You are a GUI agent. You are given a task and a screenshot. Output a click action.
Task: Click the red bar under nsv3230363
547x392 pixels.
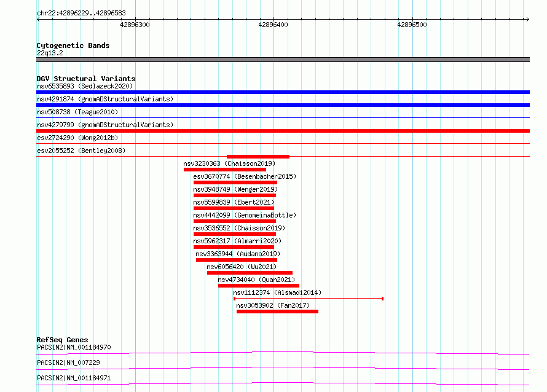coord(225,170)
